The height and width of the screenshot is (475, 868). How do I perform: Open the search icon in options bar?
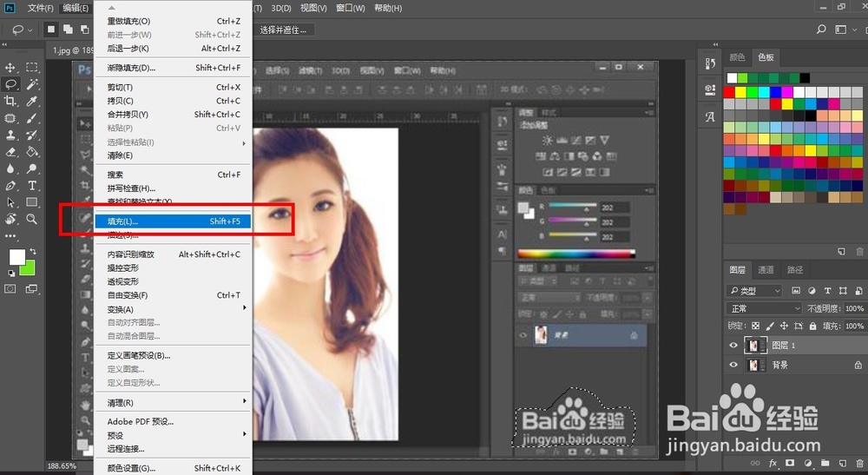[821, 29]
